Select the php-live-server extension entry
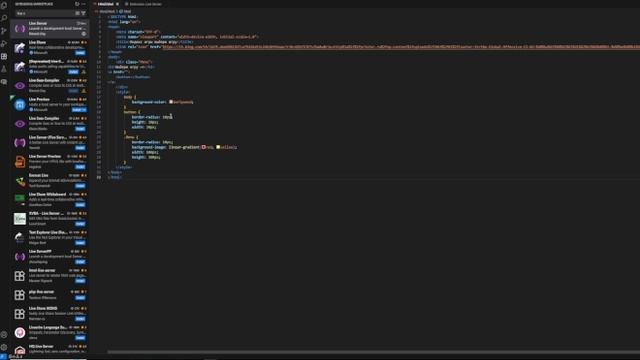The image size is (640, 360). click(49, 295)
